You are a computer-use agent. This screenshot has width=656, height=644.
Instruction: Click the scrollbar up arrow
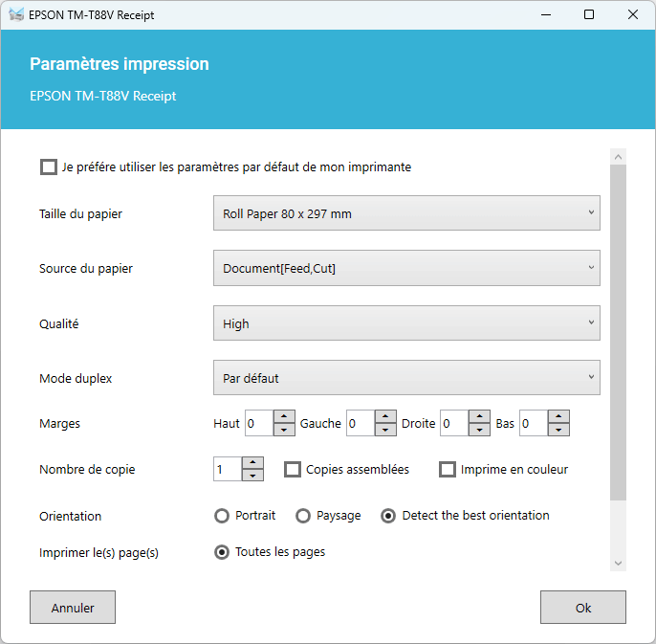click(618, 157)
